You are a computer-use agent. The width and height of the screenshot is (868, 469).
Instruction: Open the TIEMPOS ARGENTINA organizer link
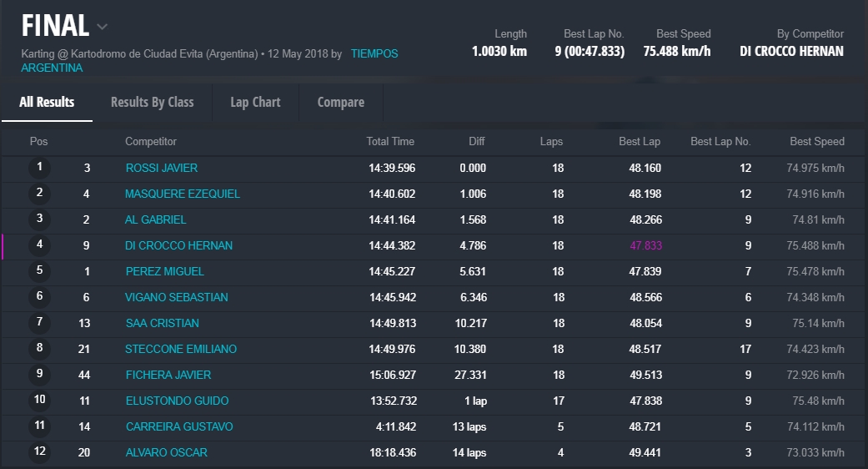click(x=374, y=54)
